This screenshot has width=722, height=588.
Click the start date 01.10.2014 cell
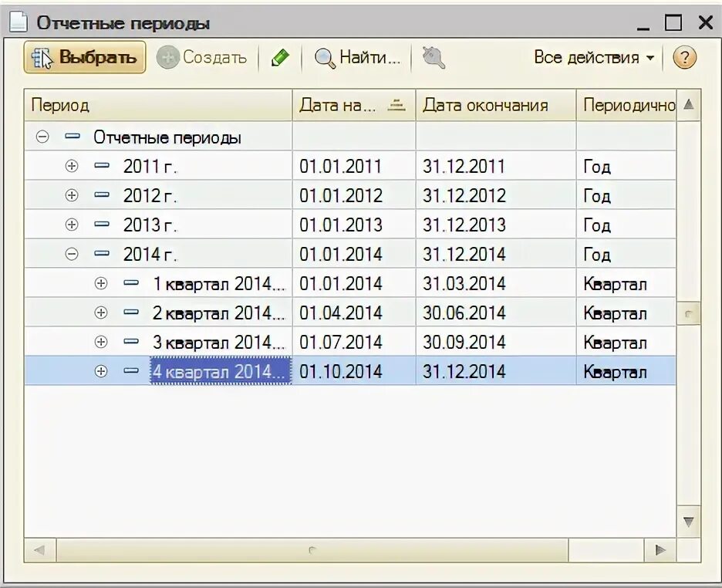point(353,371)
